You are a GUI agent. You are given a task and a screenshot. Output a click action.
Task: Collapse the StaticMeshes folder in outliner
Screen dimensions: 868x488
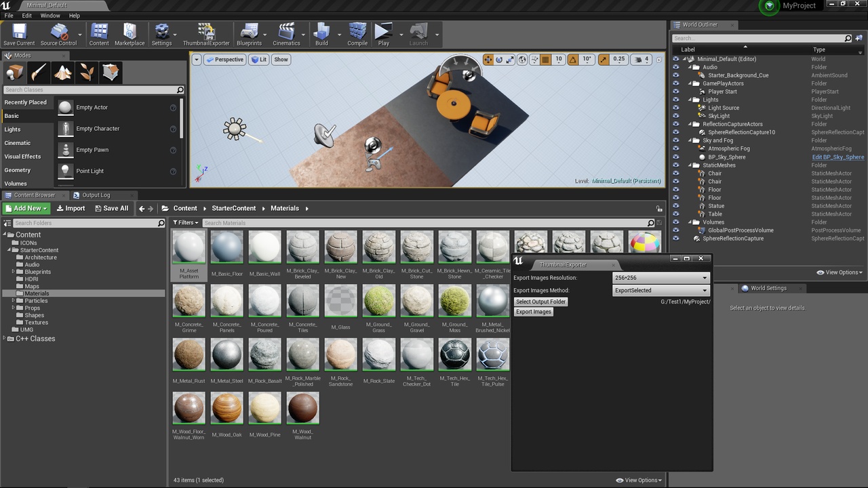[x=689, y=165]
